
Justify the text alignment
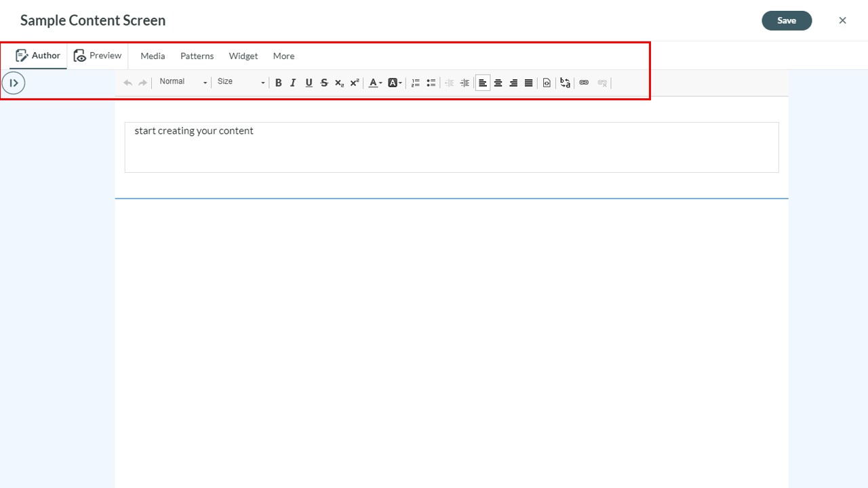click(x=528, y=83)
